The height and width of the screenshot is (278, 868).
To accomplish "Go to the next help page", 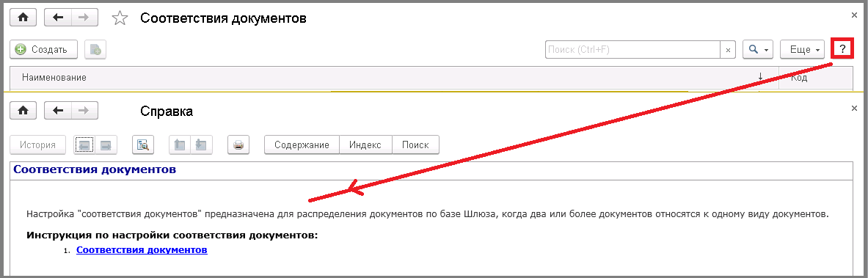I will [105, 145].
